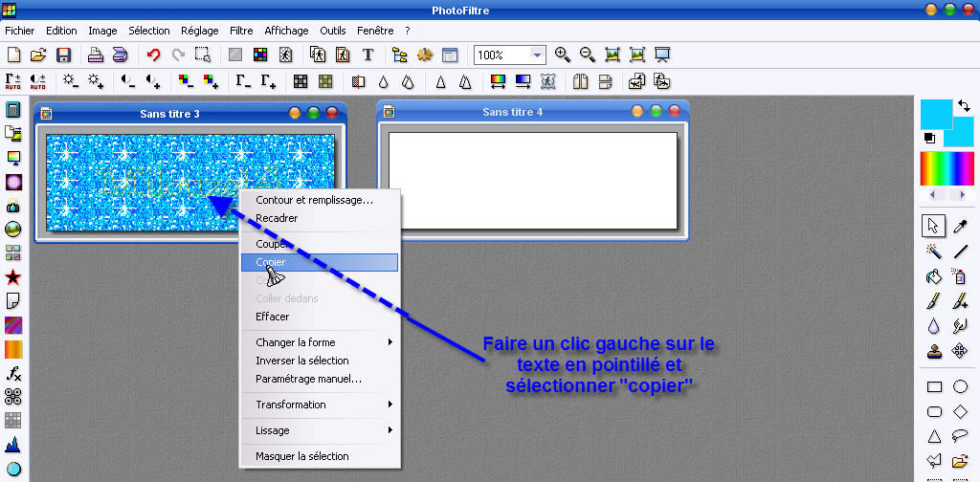
Task: Activate the rectangle selection shape
Action: [934, 387]
